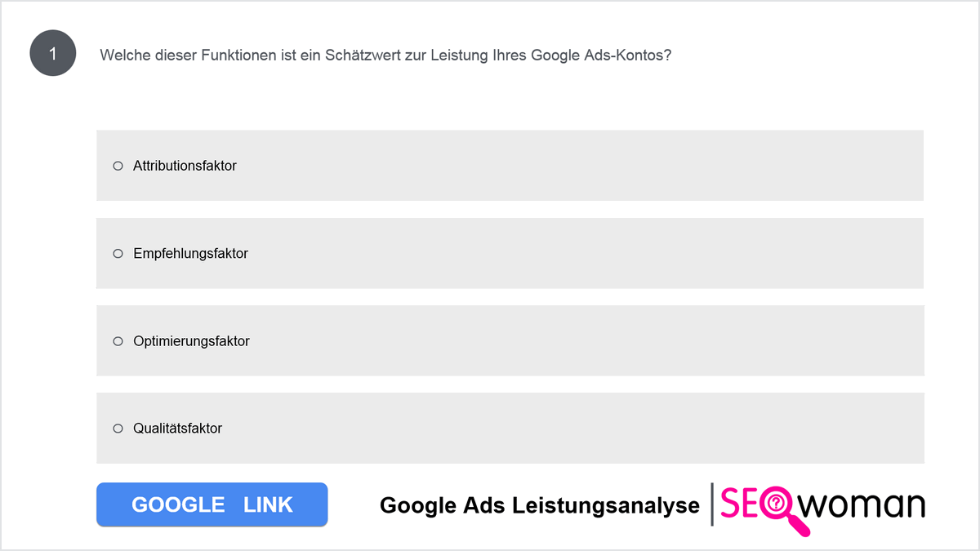Click the "Attributionsfaktor" answer label text
Viewport: 980px width, 551px height.
coord(185,166)
